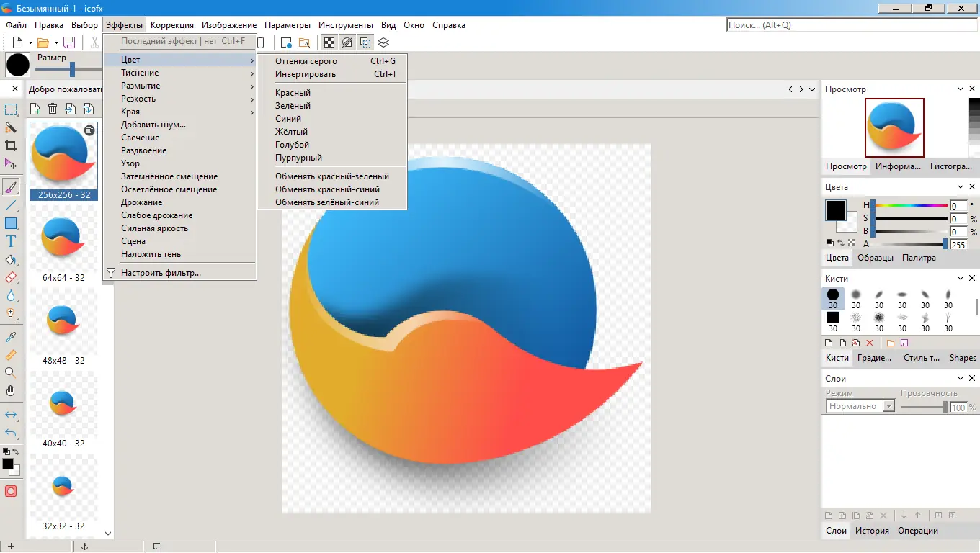980x553 pixels.
Task: Activate the text tool
Action: [x=11, y=241]
